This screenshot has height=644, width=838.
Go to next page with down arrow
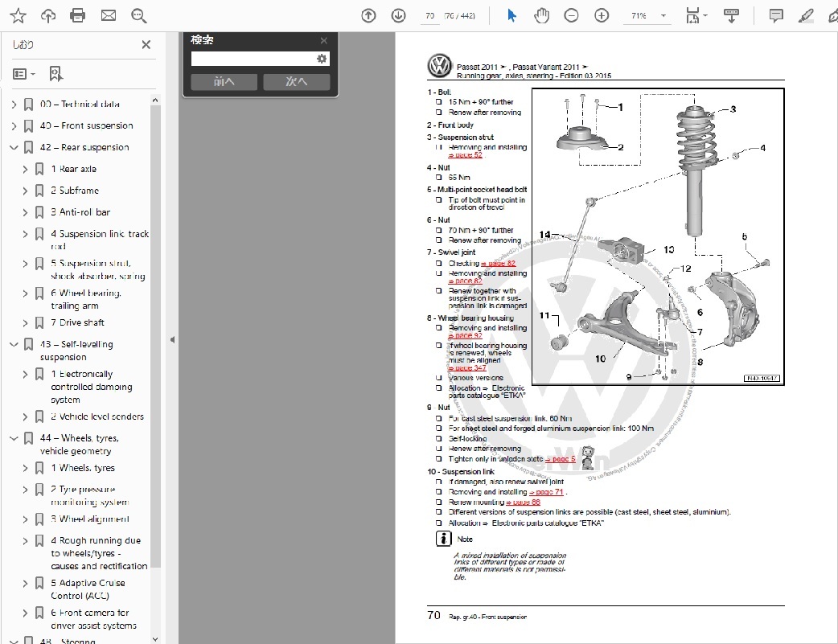[x=398, y=15]
